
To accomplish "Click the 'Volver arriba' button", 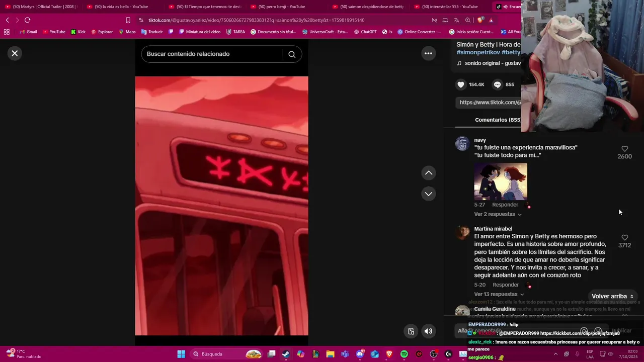I will coord(613,297).
